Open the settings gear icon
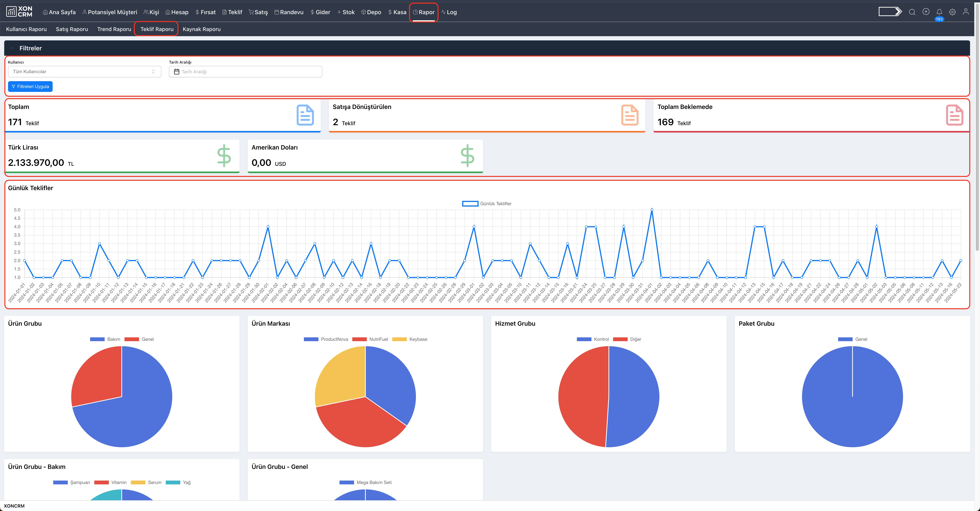This screenshot has height=511, width=980. pyautogui.click(x=952, y=12)
